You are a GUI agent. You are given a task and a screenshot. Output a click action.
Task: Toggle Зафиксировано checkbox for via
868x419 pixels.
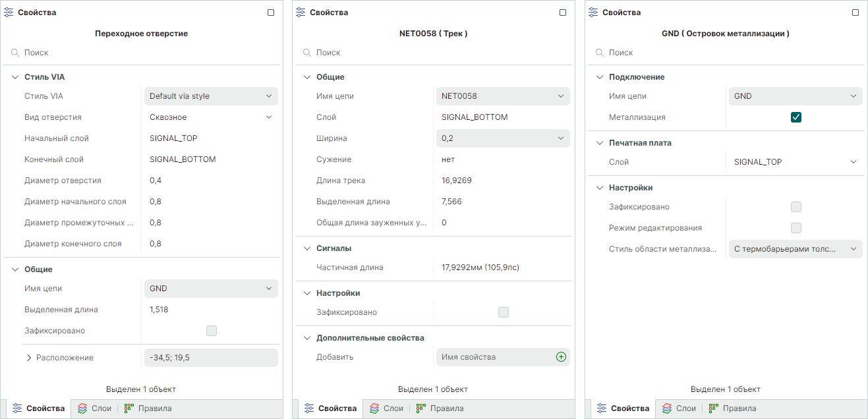(x=212, y=331)
